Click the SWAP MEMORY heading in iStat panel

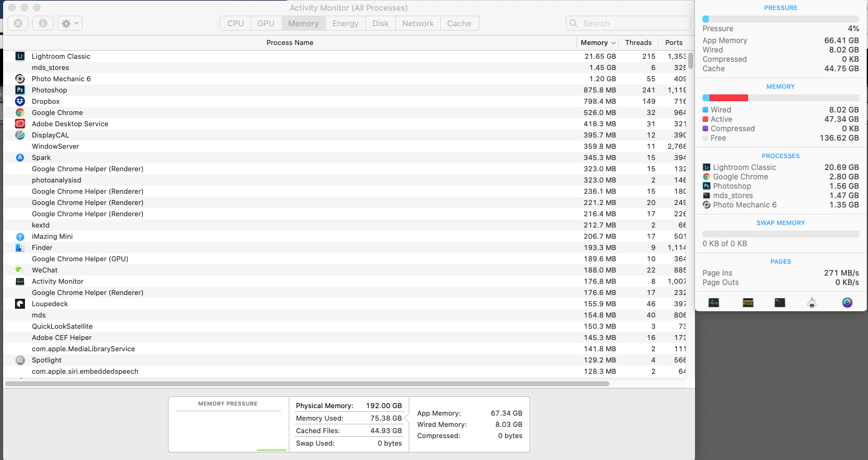781,222
